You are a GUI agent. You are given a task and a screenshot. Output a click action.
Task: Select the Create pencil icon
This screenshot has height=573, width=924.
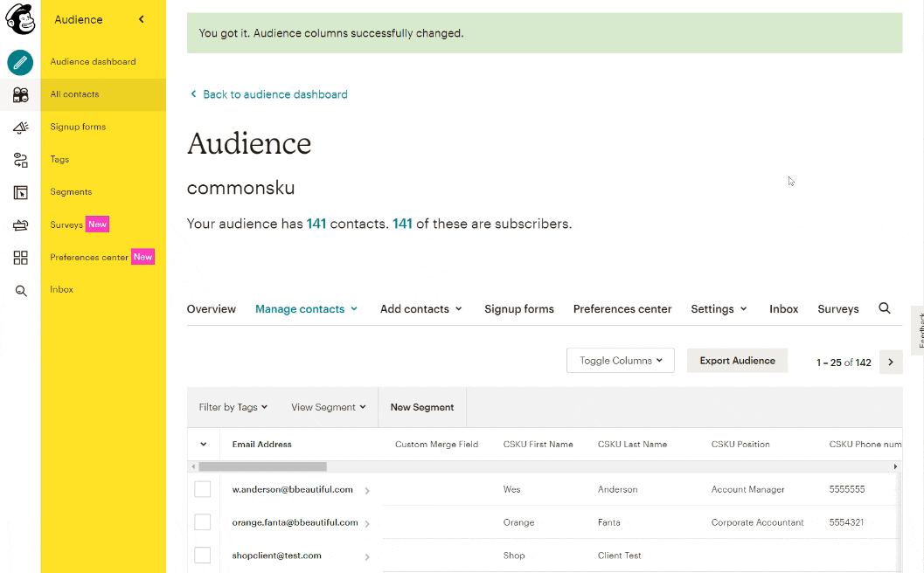[x=19, y=63]
